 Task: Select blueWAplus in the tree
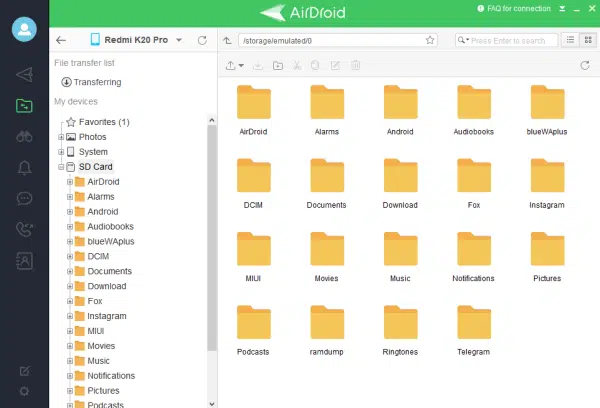[111, 242]
